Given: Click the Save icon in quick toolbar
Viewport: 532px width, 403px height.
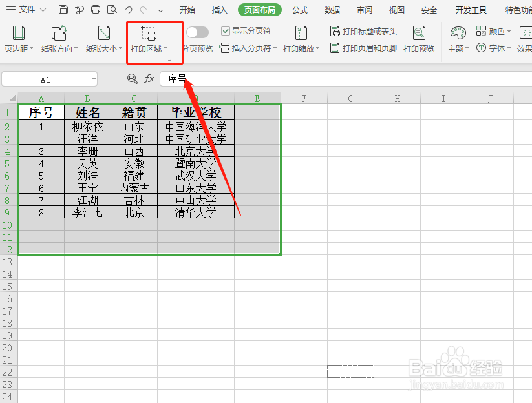Looking at the screenshot, I should point(63,10).
